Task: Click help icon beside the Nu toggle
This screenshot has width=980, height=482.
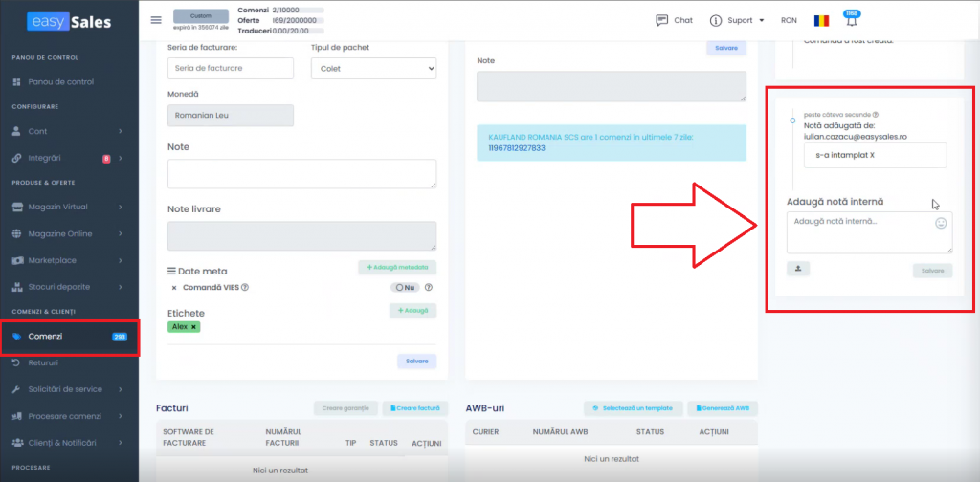Action: tap(429, 288)
